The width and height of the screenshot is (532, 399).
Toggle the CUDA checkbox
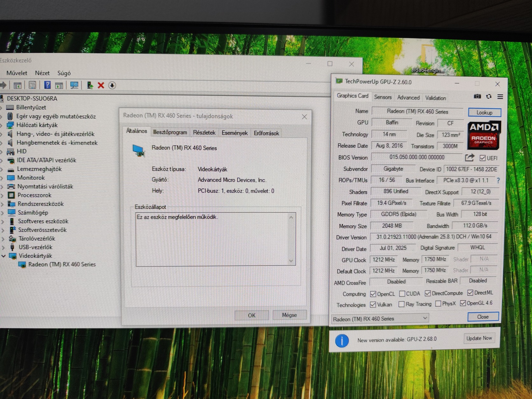click(402, 294)
